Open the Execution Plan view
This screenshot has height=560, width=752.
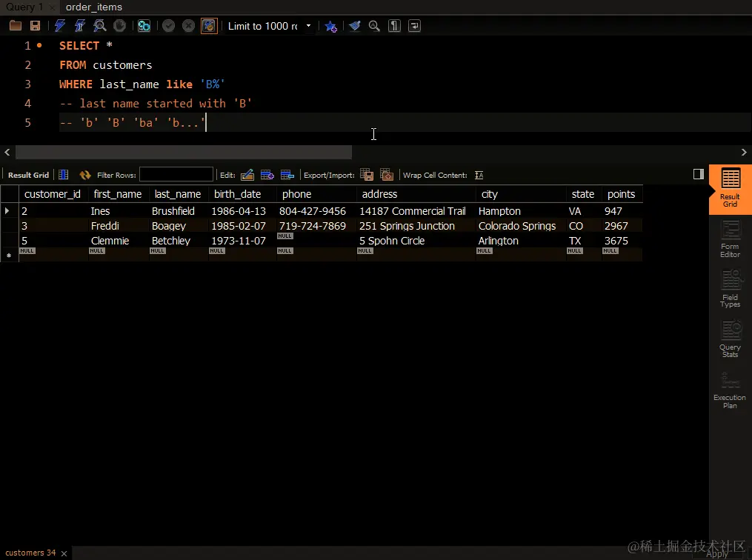click(x=730, y=390)
